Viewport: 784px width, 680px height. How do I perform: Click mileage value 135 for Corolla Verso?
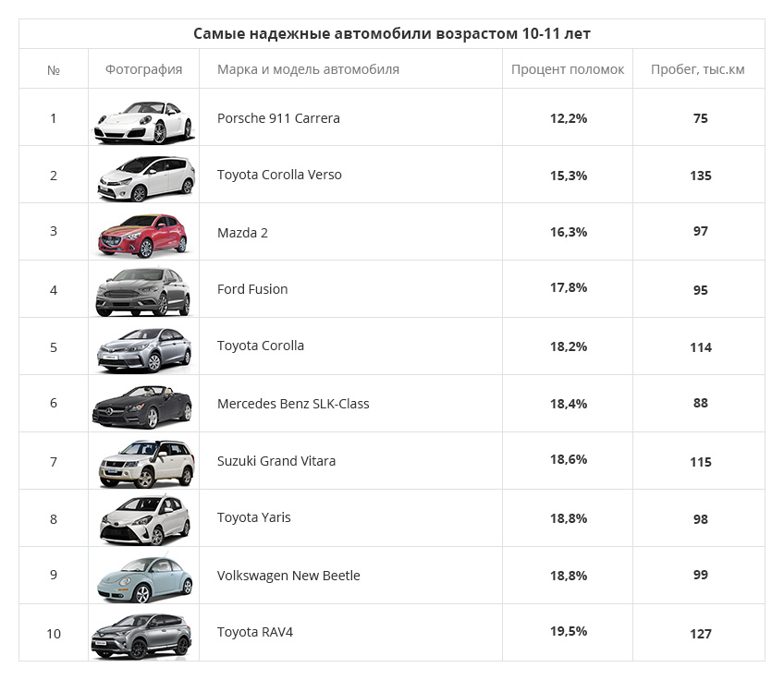point(700,176)
